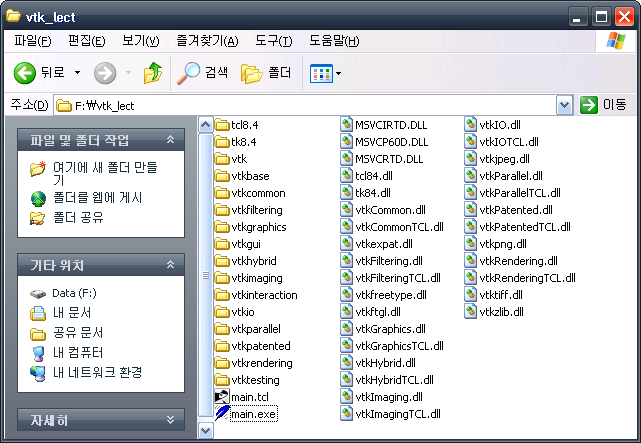
Task: Open the 보기(V) menu
Action: pos(141,41)
